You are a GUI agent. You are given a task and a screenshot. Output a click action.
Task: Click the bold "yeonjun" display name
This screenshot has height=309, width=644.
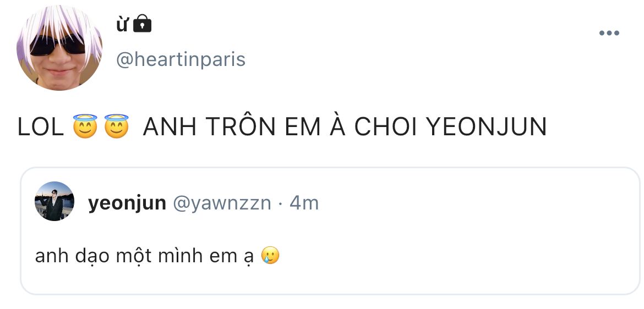(127, 203)
